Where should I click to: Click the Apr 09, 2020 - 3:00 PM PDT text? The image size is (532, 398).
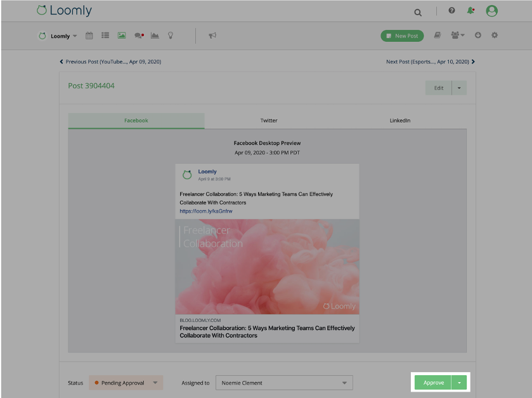(x=267, y=152)
